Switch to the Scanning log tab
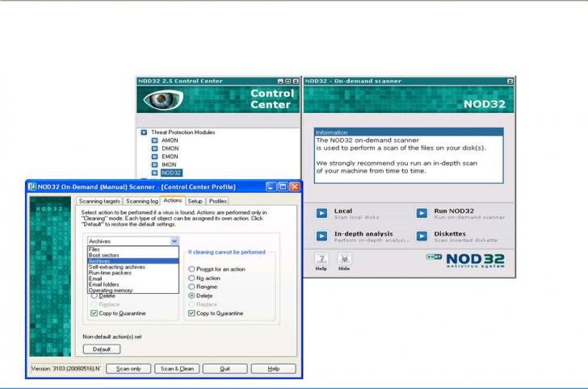Viewport: 588px width, 389px height. point(142,201)
